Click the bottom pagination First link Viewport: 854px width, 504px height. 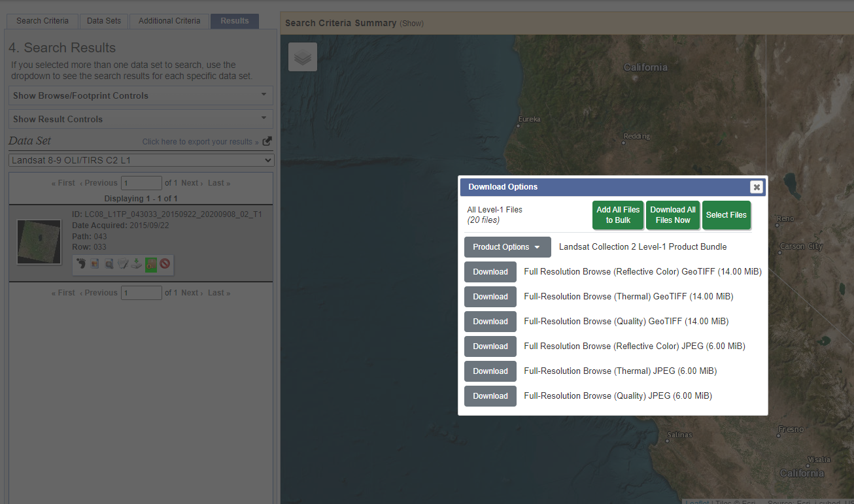pos(63,293)
